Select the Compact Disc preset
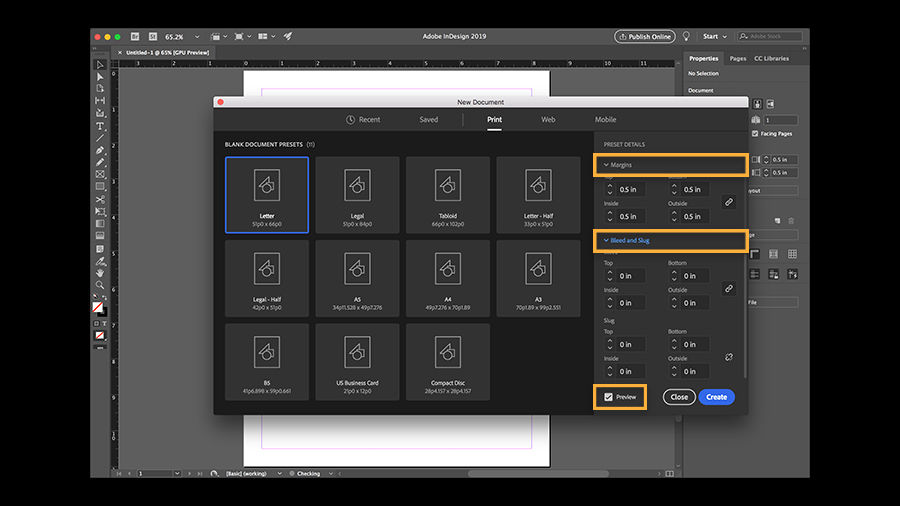Image resolution: width=900 pixels, height=506 pixels. click(448, 362)
